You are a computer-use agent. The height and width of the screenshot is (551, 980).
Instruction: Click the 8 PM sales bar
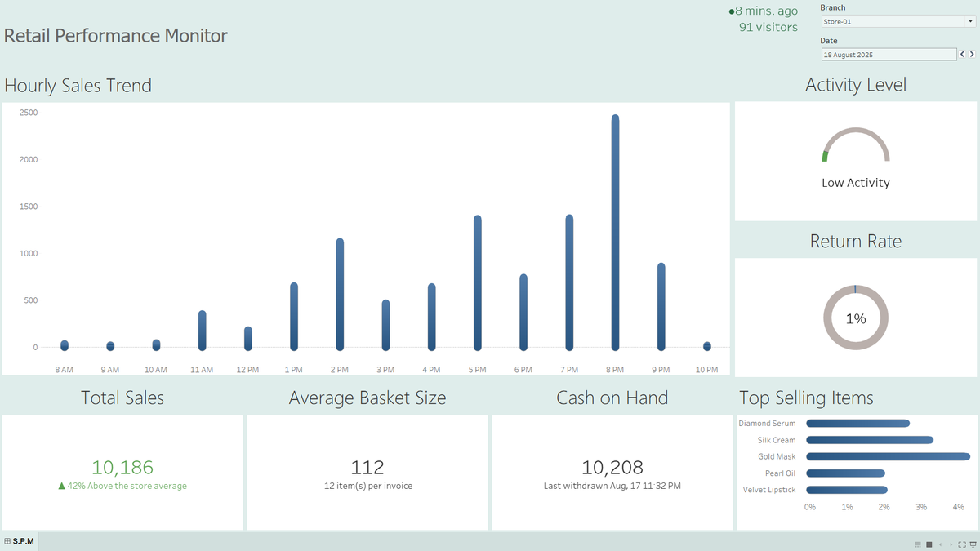[615, 232]
